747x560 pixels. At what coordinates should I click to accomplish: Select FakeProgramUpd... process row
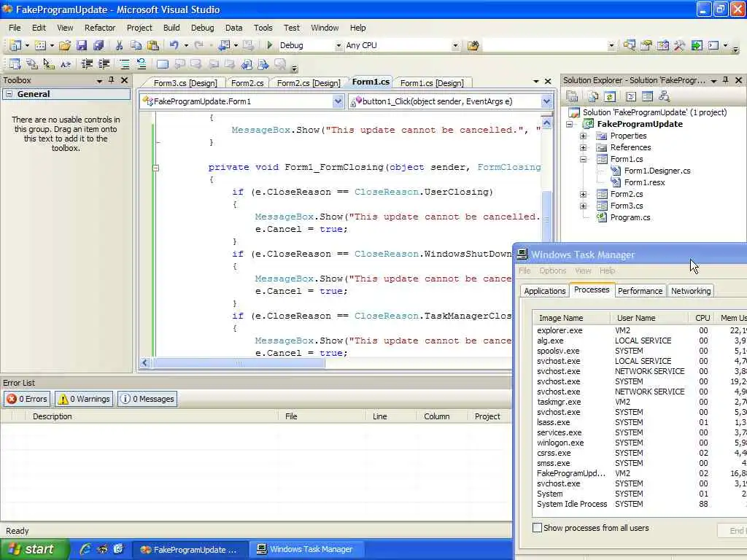(x=638, y=473)
